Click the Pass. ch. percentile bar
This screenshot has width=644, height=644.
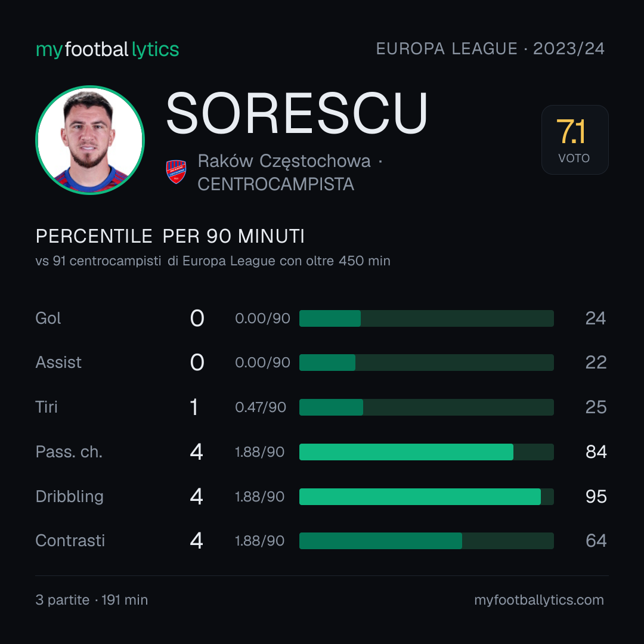pos(426,452)
